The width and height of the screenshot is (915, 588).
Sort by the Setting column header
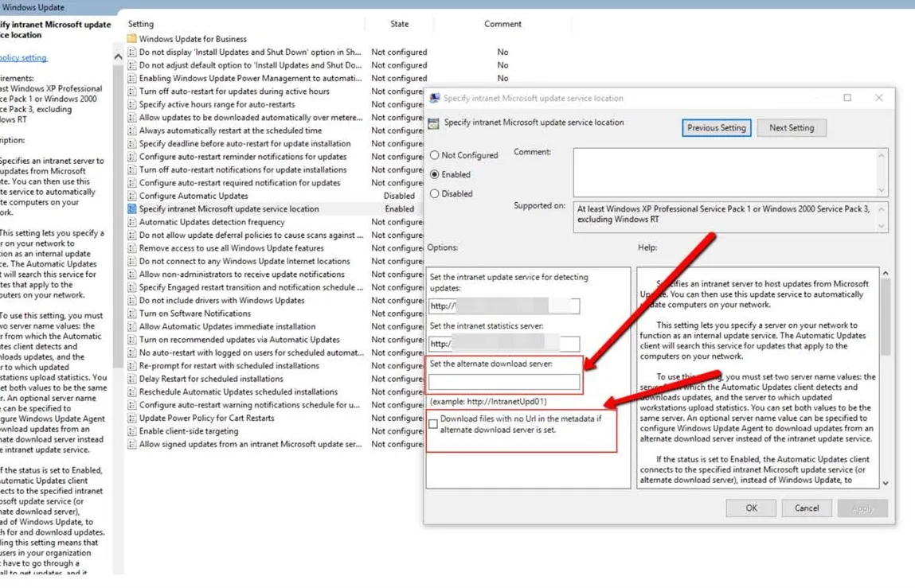pyautogui.click(x=141, y=24)
